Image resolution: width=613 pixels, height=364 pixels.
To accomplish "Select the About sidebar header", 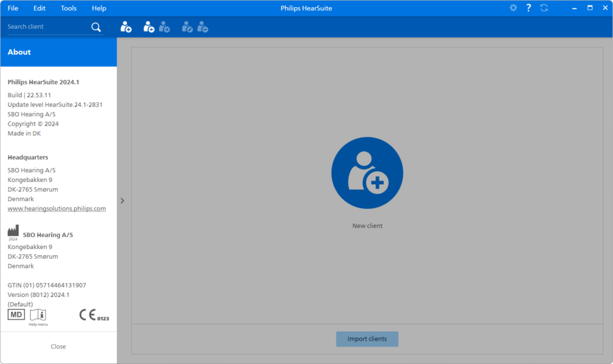I will (19, 52).
